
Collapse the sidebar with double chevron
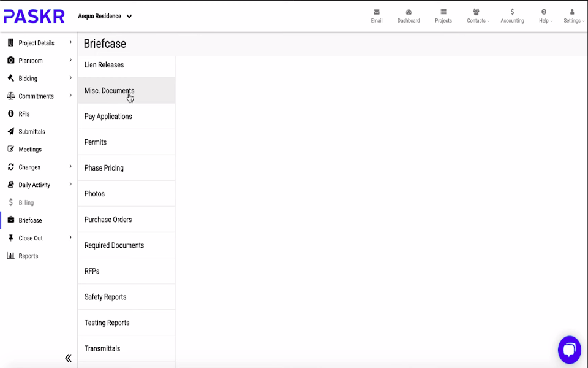68,358
